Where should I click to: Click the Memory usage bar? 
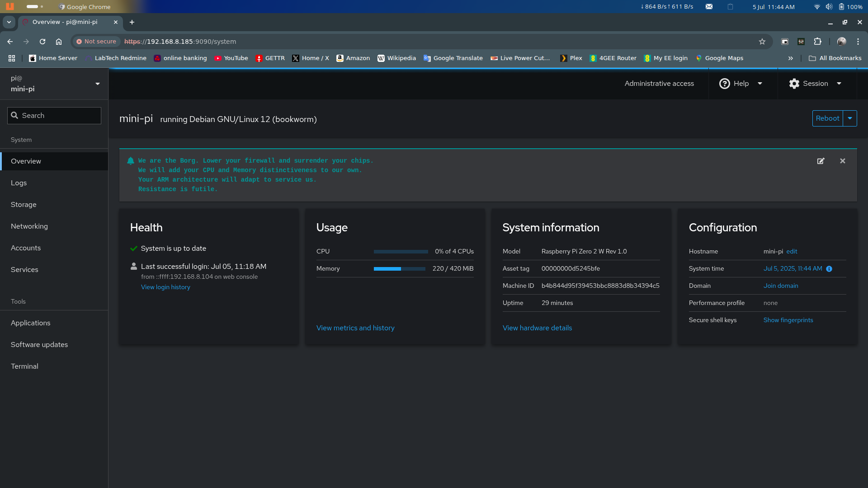click(400, 269)
